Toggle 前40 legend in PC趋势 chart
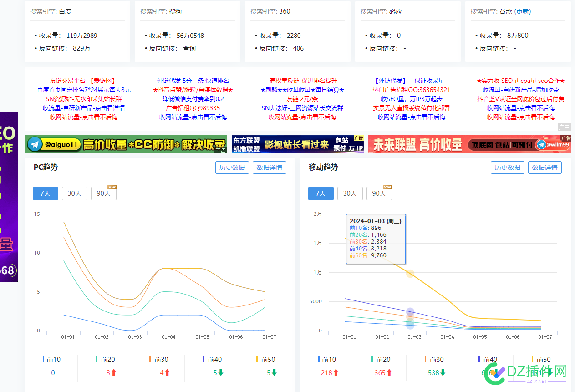575x392 pixels. 212,359
